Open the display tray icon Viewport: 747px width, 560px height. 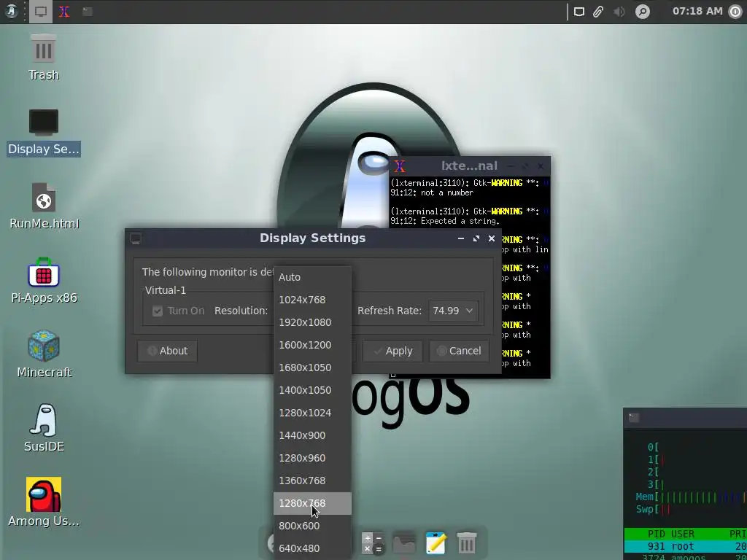coord(578,12)
